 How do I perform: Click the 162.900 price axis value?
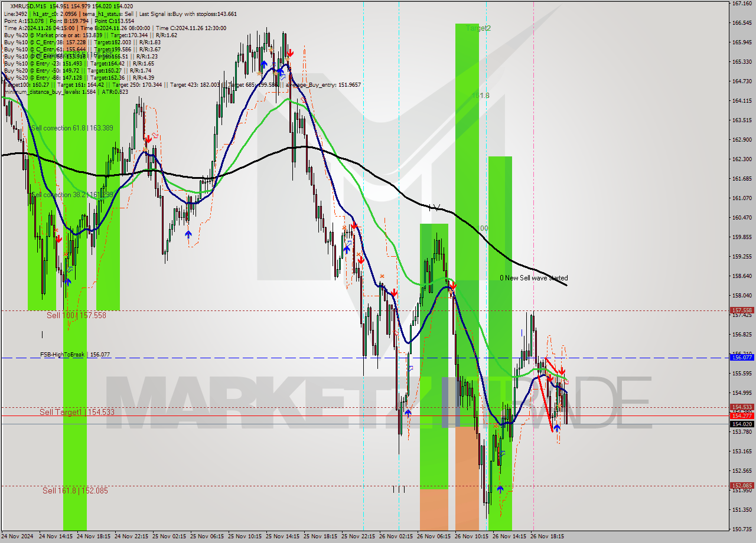click(x=742, y=140)
